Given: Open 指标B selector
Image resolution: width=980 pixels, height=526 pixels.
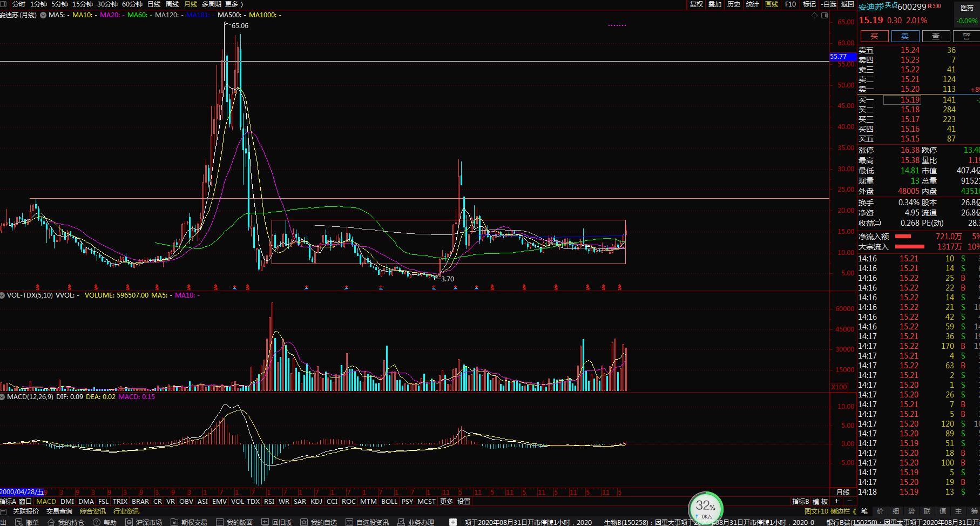Looking at the screenshot, I should 800,501.
